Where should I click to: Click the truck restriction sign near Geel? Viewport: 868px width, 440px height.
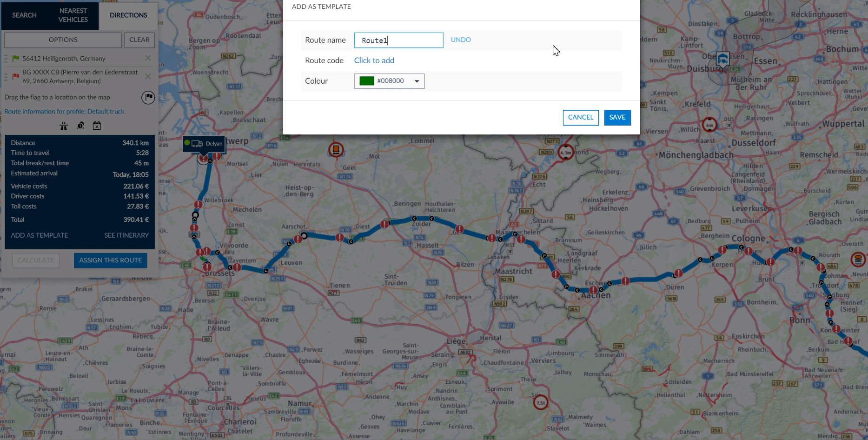click(336, 150)
